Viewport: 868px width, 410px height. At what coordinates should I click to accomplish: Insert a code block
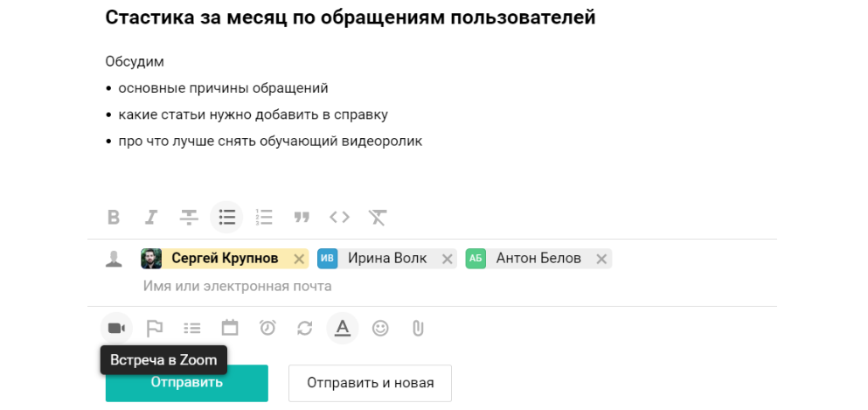point(339,217)
